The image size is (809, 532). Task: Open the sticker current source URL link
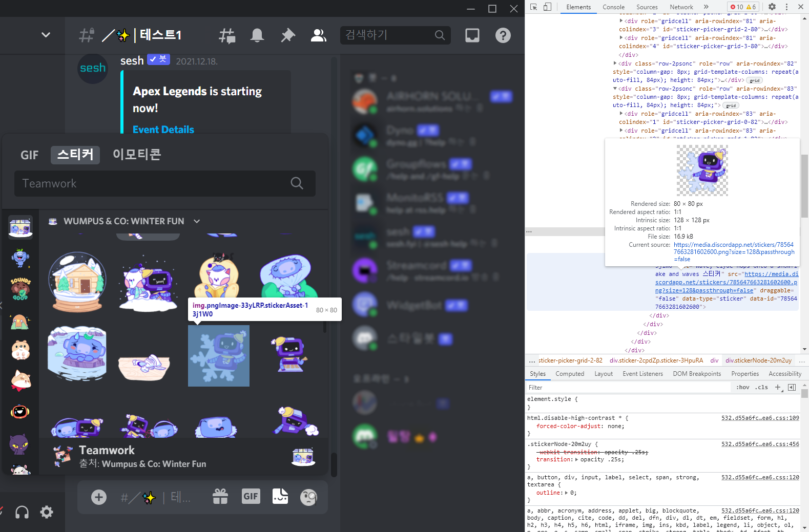pyautogui.click(x=734, y=252)
